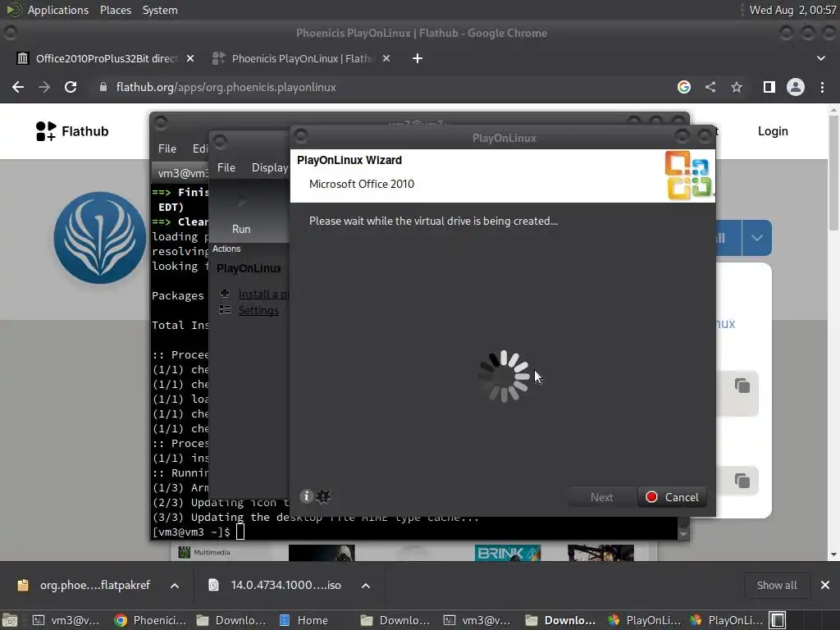
Task: Close the Phoenicis PlayOnLinux tab
Action: pyautogui.click(x=386, y=58)
